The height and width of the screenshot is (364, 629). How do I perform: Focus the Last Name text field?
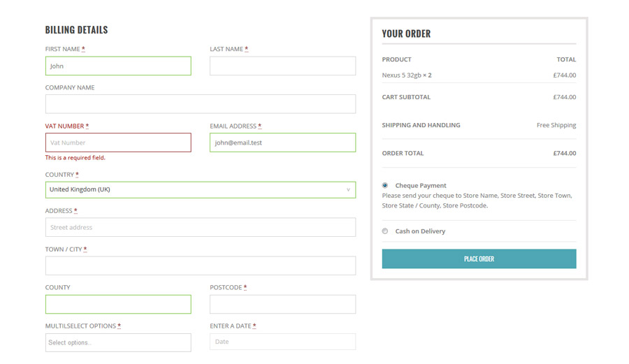click(x=282, y=66)
